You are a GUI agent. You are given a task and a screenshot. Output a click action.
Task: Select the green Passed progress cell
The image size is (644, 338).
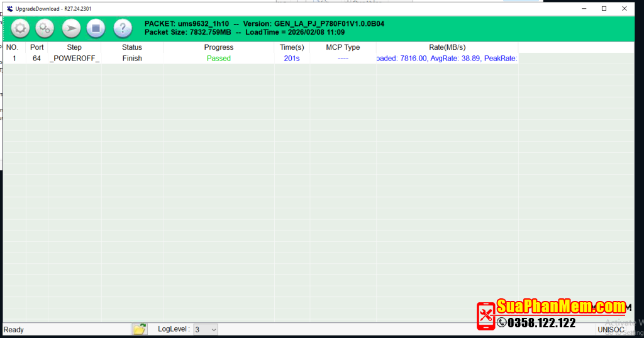[x=218, y=59]
